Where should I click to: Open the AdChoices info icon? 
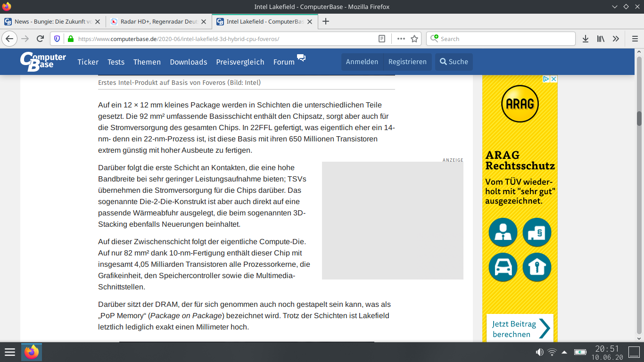(546, 79)
